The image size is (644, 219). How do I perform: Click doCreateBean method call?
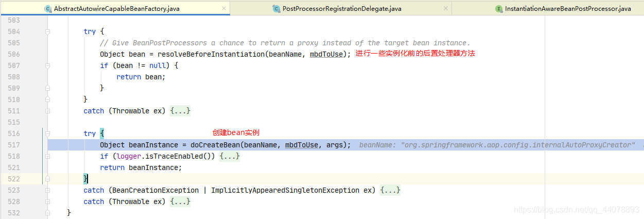tap(213, 145)
